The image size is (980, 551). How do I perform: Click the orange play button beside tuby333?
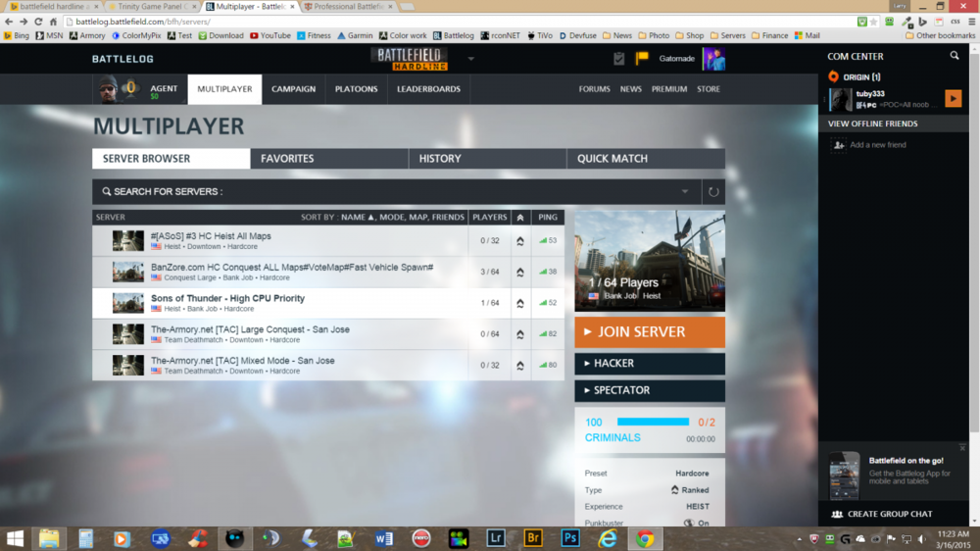coord(953,98)
